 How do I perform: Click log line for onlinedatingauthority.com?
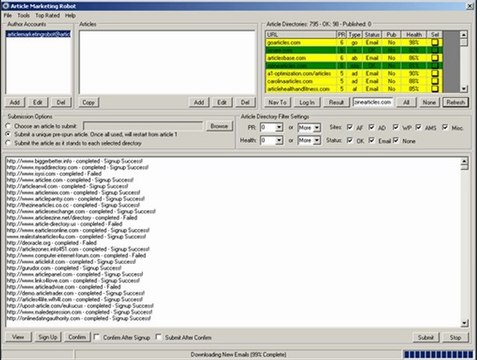click(79, 318)
